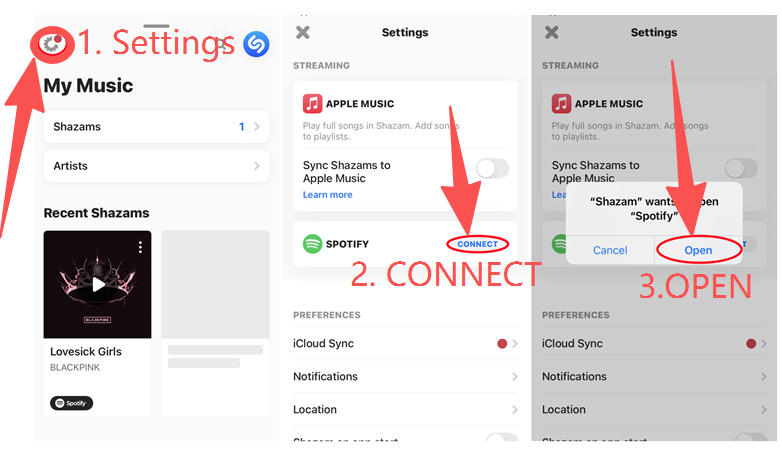
Task: Open Settings via the gear icon
Action: (51, 44)
